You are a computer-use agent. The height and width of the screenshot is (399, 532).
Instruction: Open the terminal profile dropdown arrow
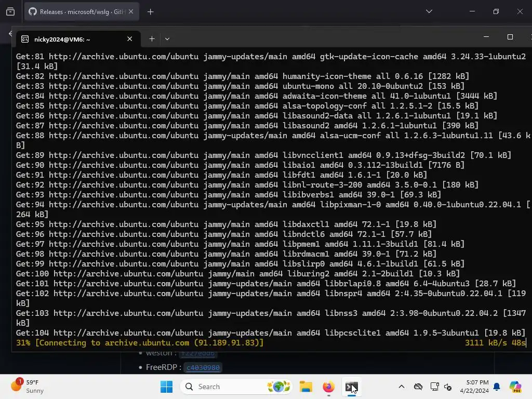click(167, 39)
